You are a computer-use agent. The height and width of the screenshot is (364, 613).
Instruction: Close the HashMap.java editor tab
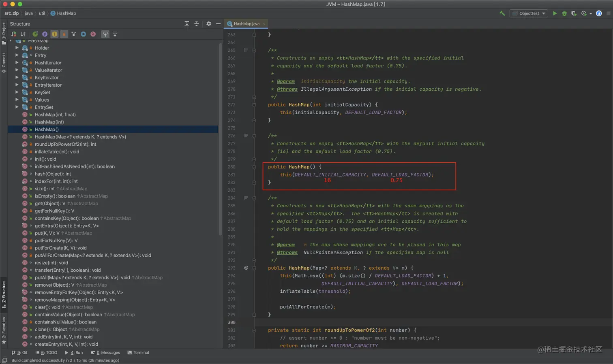[264, 24]
